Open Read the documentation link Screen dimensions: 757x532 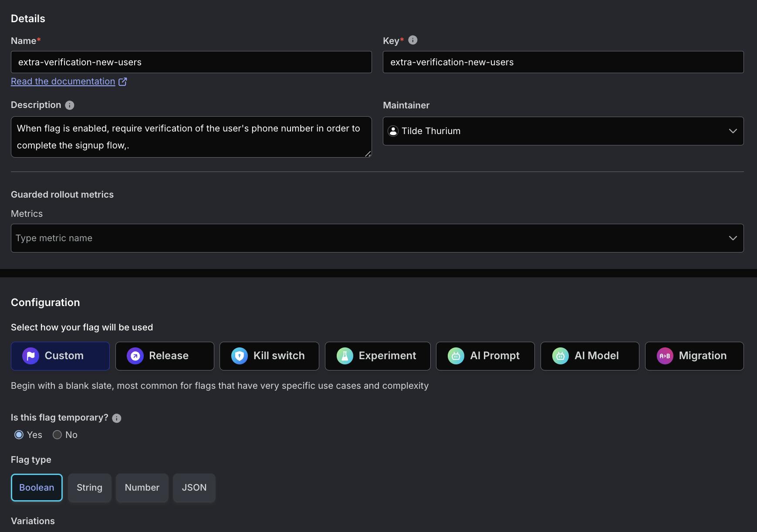pyautogui.click(x=63, y=81)
